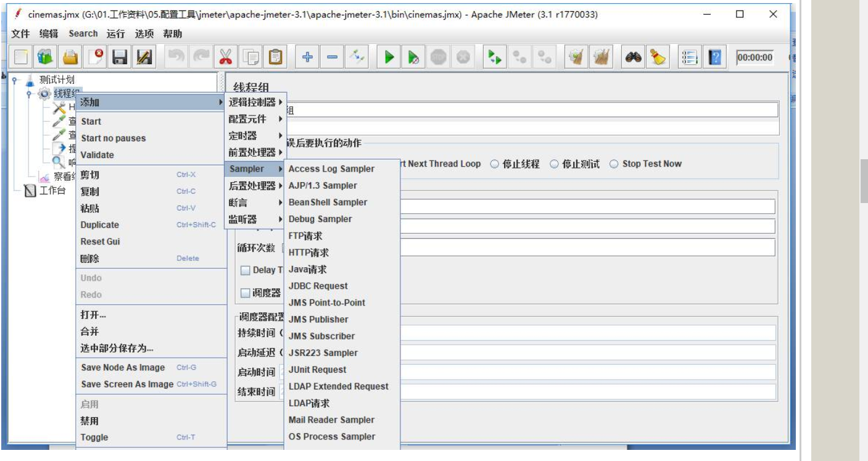Add a BeanShell Sampler
The width and height of the screenshot is (868, 461).
pyautogui.click(x=342, y=202)
